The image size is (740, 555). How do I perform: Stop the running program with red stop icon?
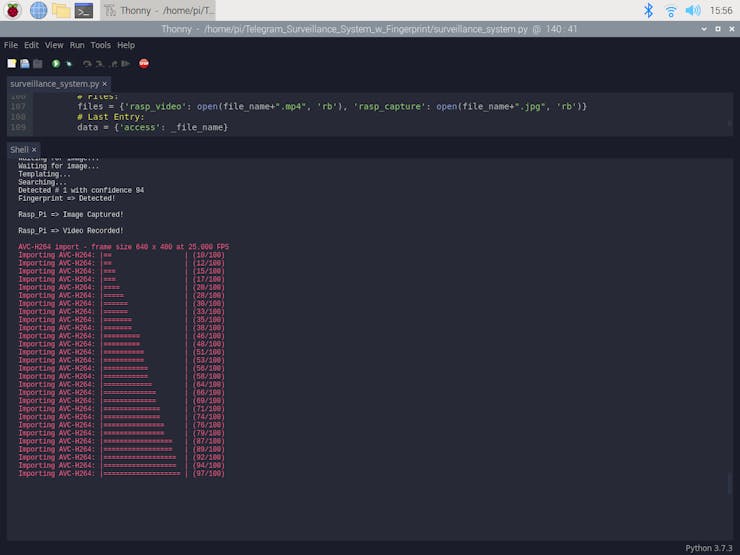(x=144, y=63)
